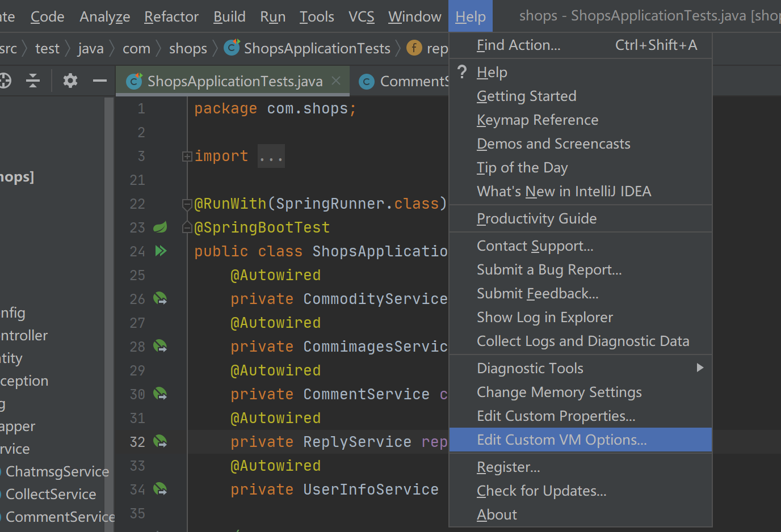Expand the folded import block on line 3
The height and width of the screenshot is (532, 781).
187,156
